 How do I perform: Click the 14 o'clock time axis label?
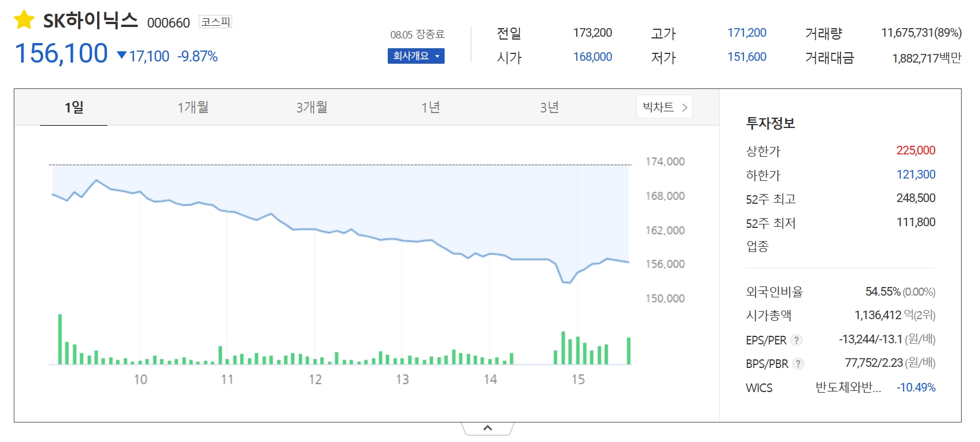(x=491, y=379)
